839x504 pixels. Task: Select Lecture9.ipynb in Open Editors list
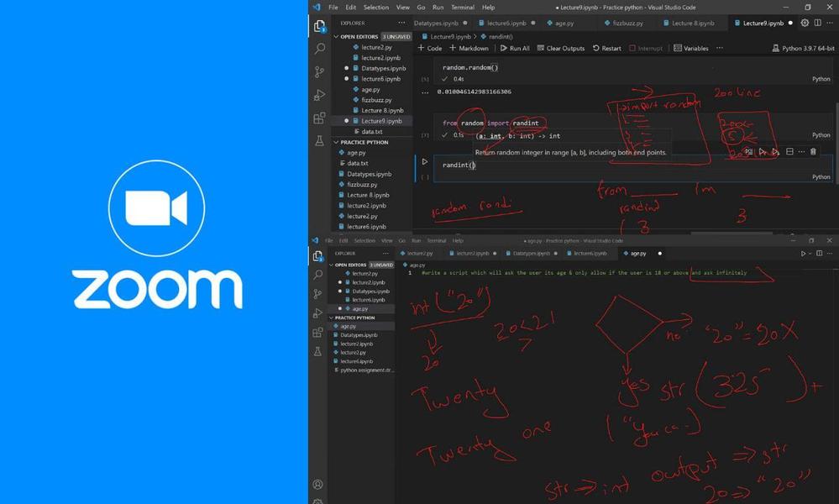click(x=371, y=121)
